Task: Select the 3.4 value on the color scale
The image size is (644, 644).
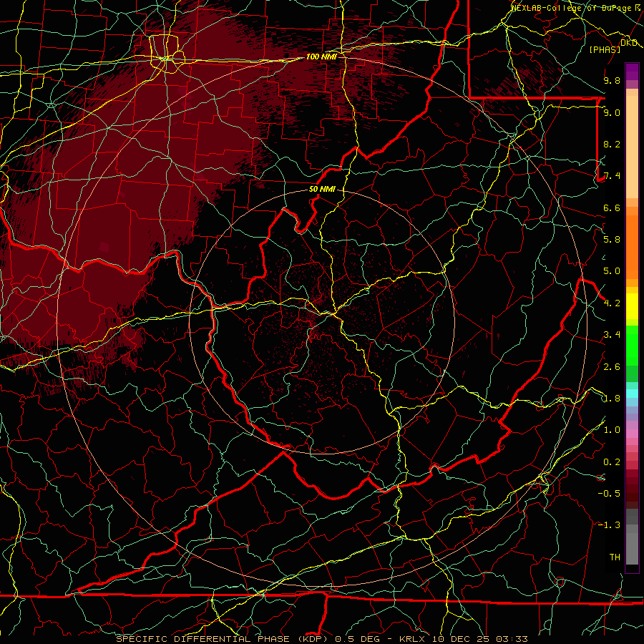Action: tap(612, 335)
